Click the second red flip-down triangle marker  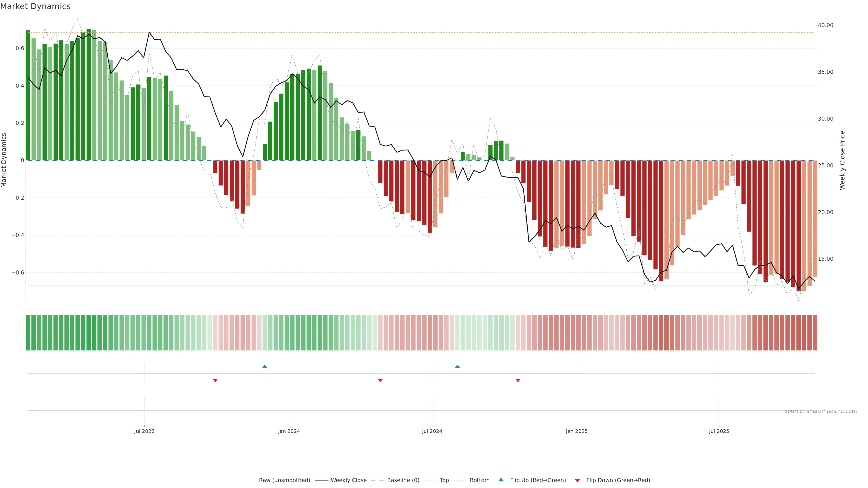(x=380, y=380)
